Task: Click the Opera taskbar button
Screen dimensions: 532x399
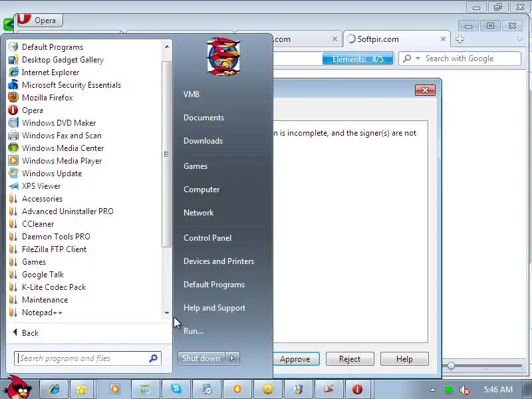Action: click(357, 389)
